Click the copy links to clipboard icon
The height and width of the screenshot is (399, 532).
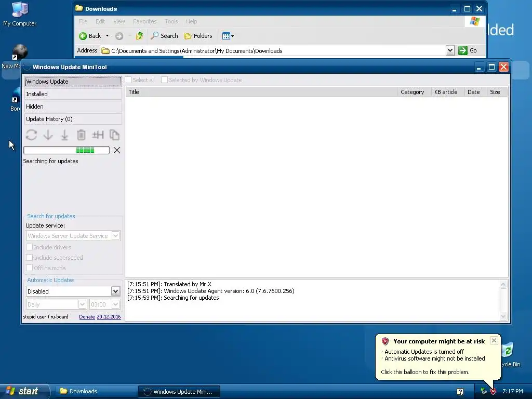[114, 135]
